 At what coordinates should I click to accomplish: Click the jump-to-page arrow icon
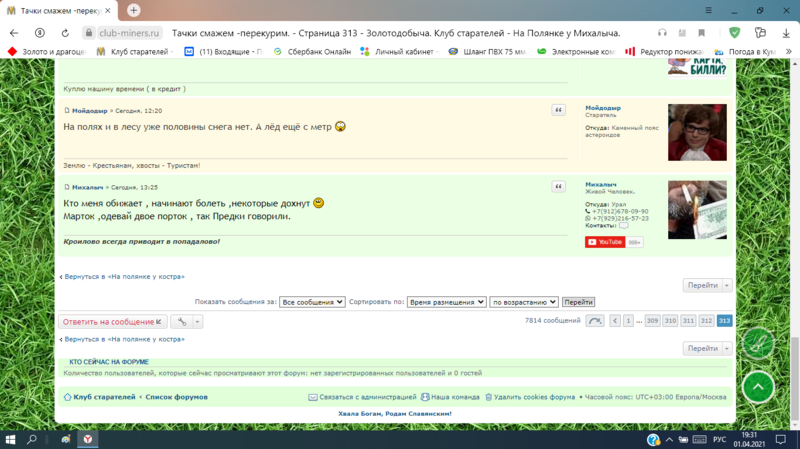[595, 321]
